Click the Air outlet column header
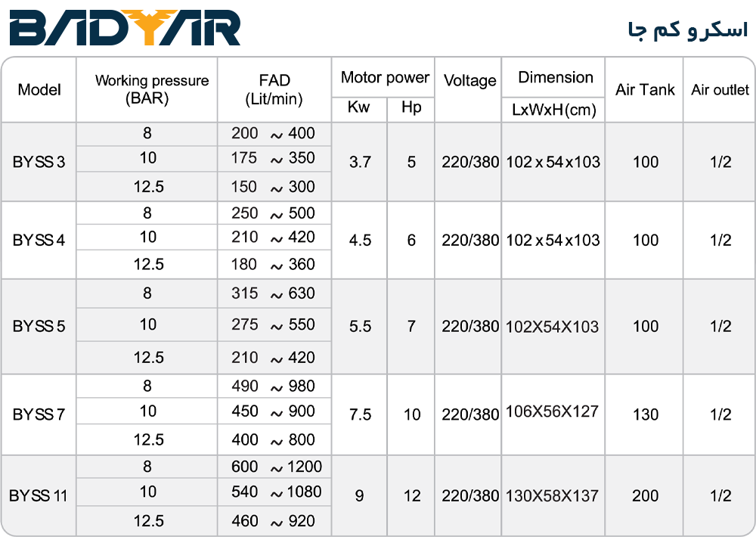The image size is (756, 537). [720, 90]
